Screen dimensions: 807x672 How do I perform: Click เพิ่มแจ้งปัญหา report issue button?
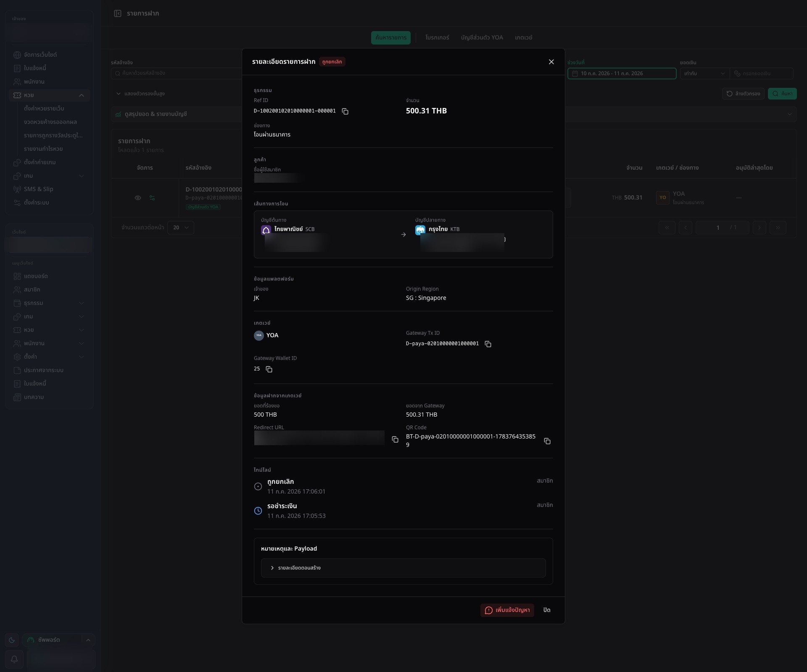[x=507, y=610]
